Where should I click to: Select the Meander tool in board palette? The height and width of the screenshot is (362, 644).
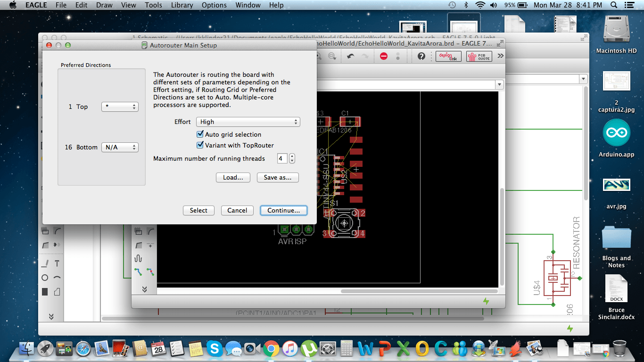click(138, 258)
